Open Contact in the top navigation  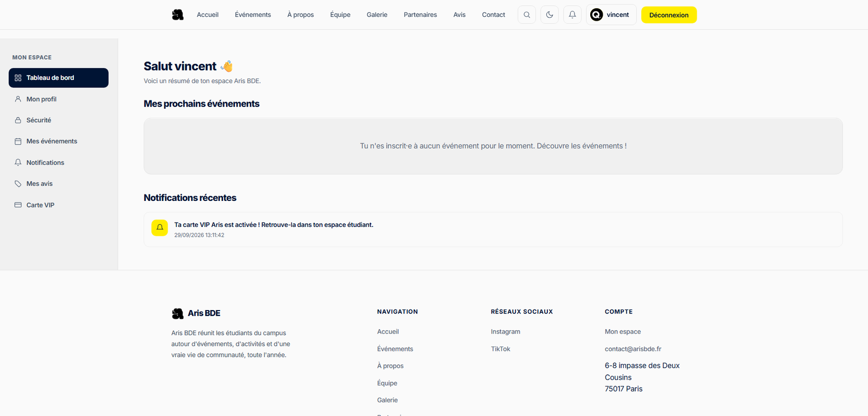494,15
